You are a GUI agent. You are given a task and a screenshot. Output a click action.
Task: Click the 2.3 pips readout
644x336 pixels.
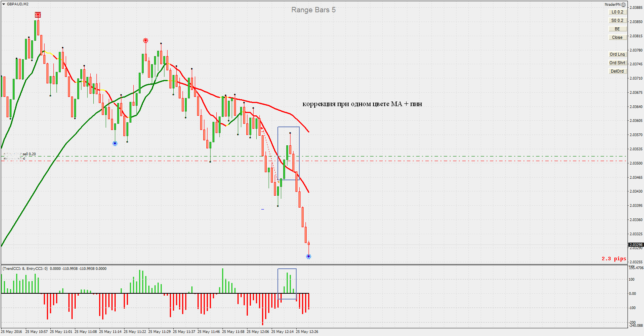click(x=614, y=259)
